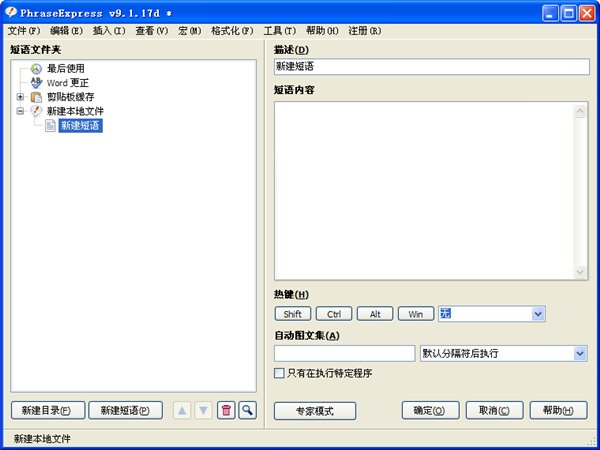This screenshot has width=600, height=450.
Task: Open the 默认分隔符后执行 dropdown
Action: pyautogui.click(x=580, y=354)
